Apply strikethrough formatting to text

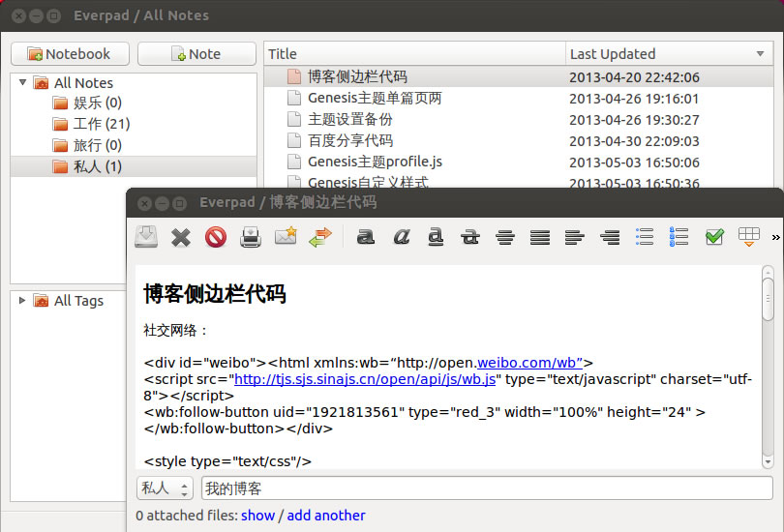tap(470, 236)
